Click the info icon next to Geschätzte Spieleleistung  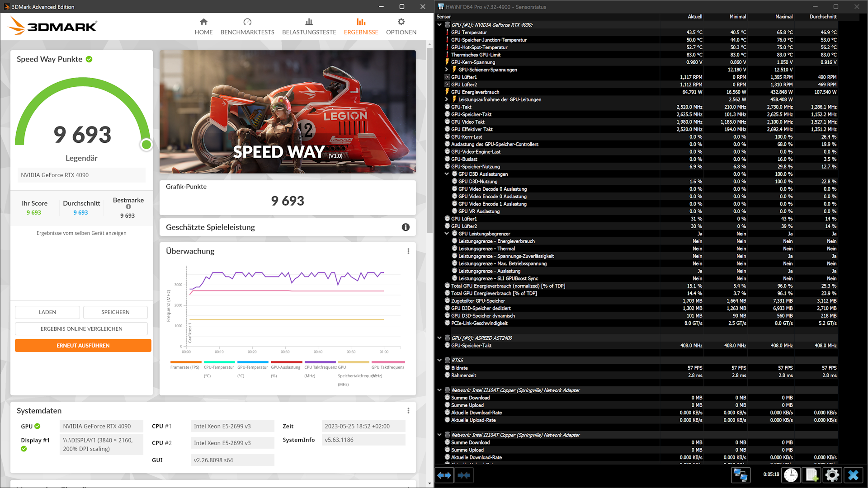[406, 227]
